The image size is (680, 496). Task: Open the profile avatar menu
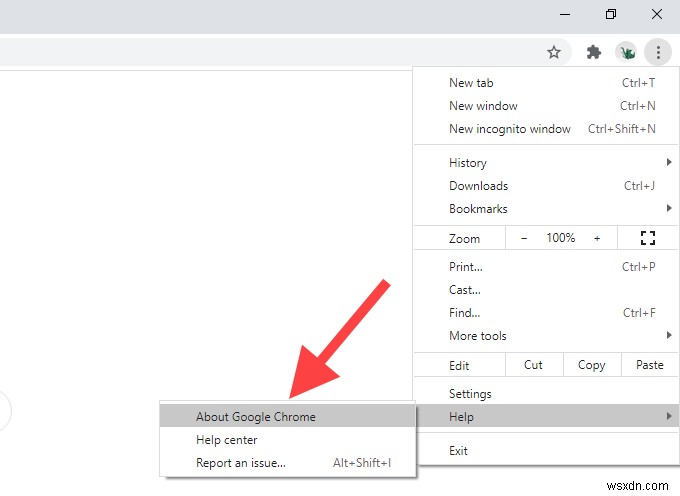[626, 52]
